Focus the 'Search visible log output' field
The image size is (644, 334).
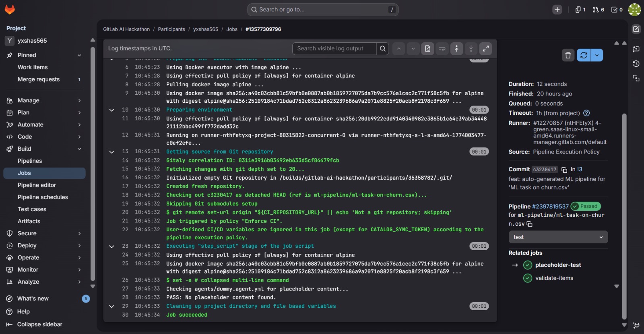point(334,48)
